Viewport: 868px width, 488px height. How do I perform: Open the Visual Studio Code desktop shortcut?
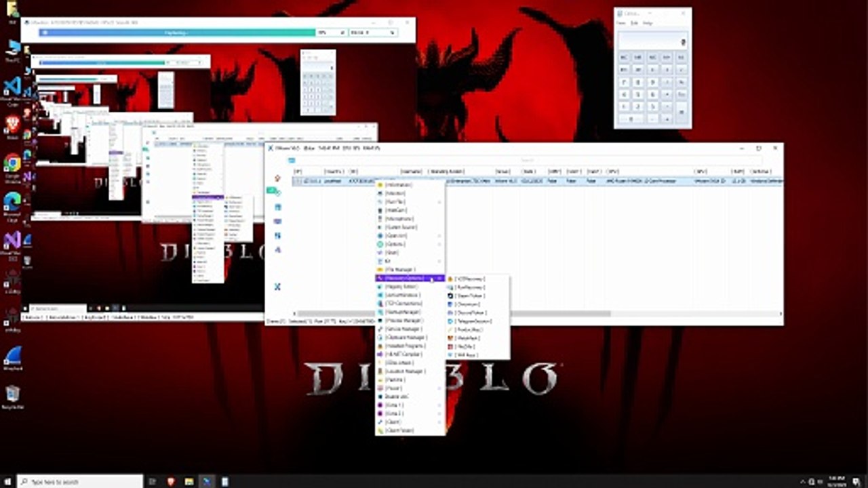[x=12, y=89]
